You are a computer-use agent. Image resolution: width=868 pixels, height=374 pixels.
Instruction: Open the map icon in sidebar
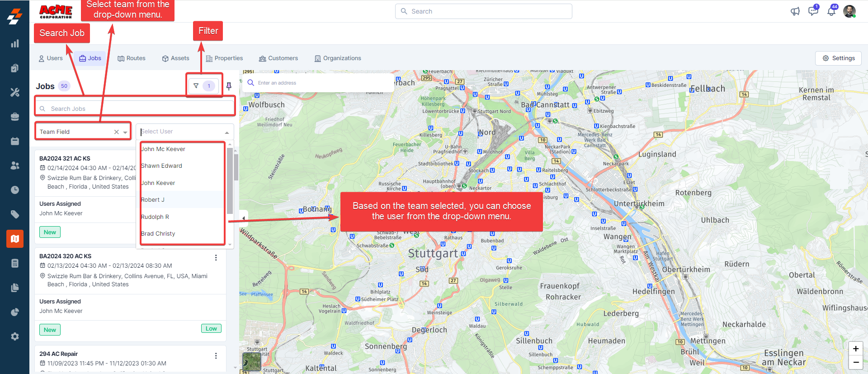coord(15,239)
